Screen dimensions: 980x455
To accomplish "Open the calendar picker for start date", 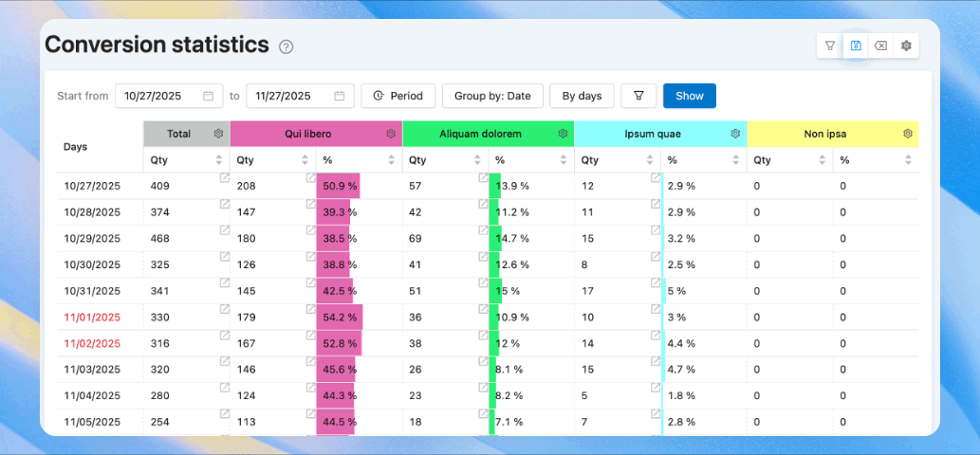I will point(208,96).
